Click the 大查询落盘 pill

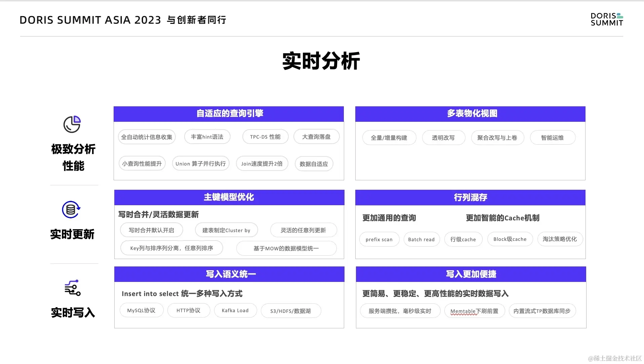pos(316,137)
